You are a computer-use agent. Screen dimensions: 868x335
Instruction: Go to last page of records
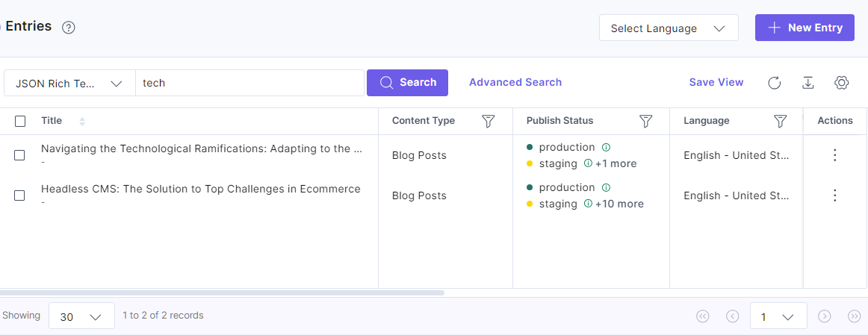[854, 316]
